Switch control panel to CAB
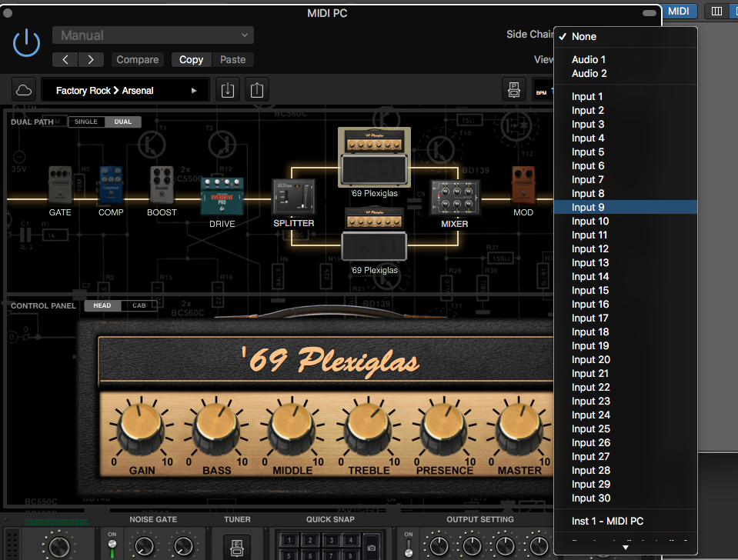The height and width of the screenshot is (560, 738). pyautogui.click(x=139, y=305)
